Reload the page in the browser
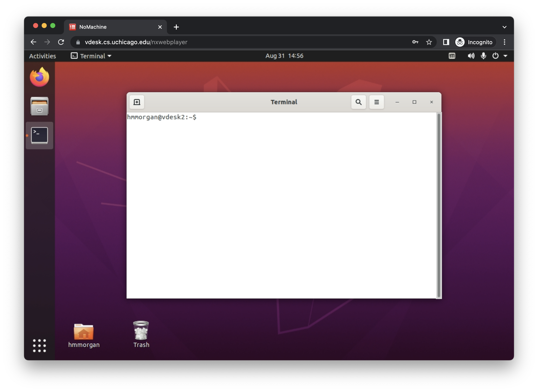 click(61, 42)
